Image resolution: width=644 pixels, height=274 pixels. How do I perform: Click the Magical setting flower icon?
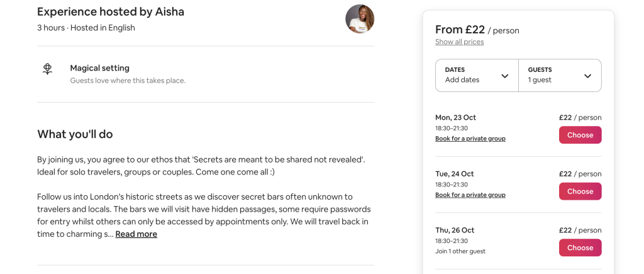click(x=48, y=69)
